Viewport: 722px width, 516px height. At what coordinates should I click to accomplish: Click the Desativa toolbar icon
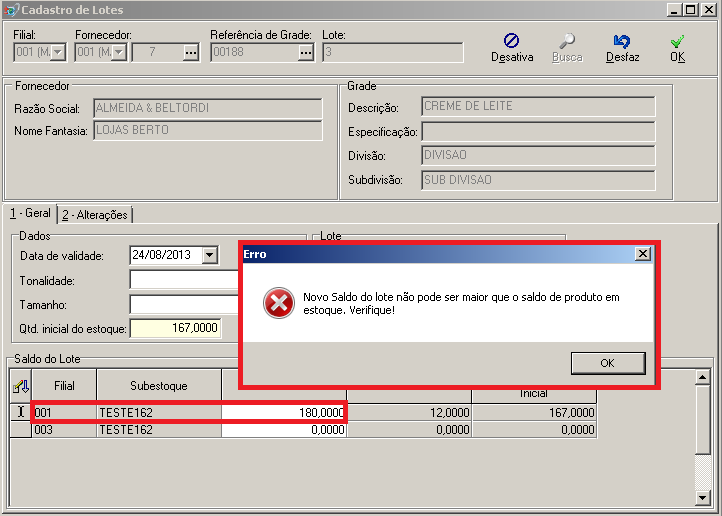(511, 42)
